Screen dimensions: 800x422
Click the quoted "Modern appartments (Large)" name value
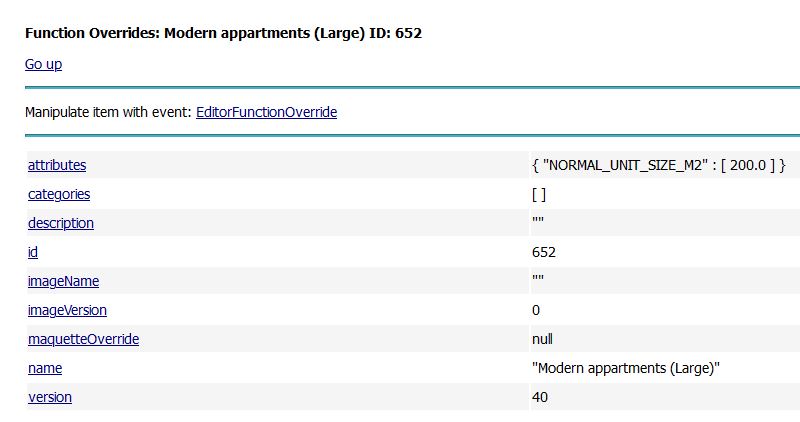click(x=626, y=368)
